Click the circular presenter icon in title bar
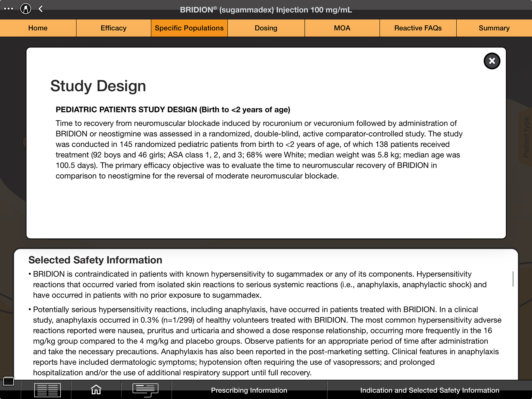 click(26, 9)
